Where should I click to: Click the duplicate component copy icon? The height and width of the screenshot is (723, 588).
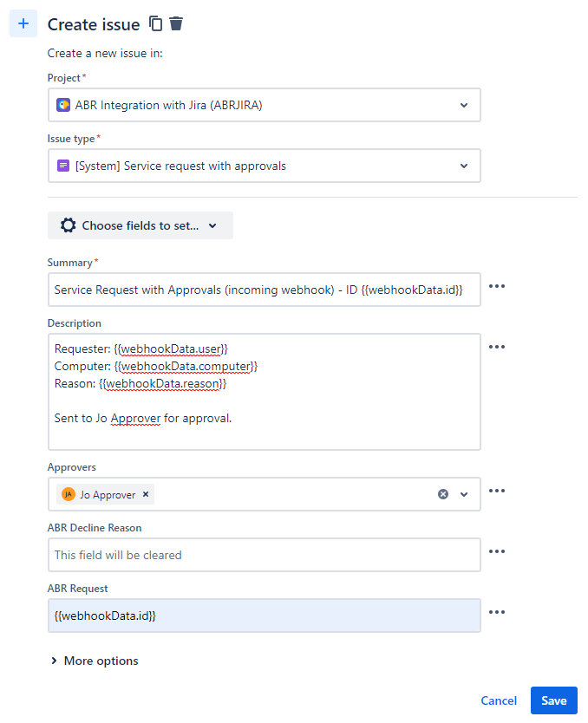pos(155,23)
